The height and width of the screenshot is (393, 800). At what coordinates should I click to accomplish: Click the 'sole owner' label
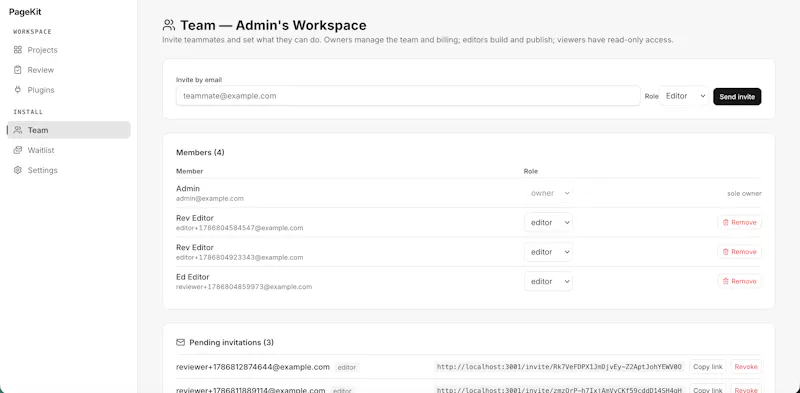[744, 194]
